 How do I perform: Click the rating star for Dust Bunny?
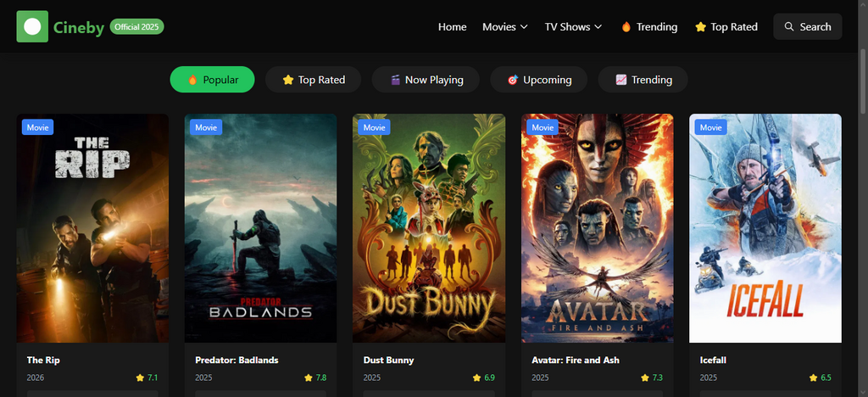click(476, 377)
